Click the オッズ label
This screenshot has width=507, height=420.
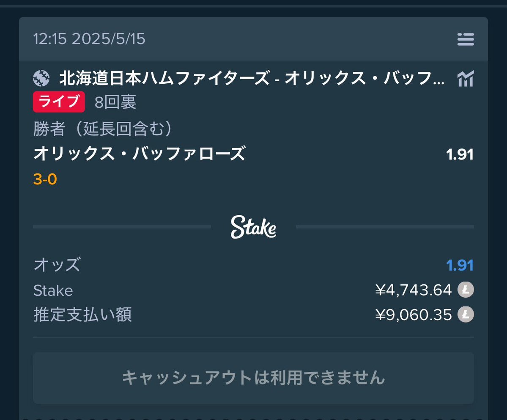(x=57, y=264)
